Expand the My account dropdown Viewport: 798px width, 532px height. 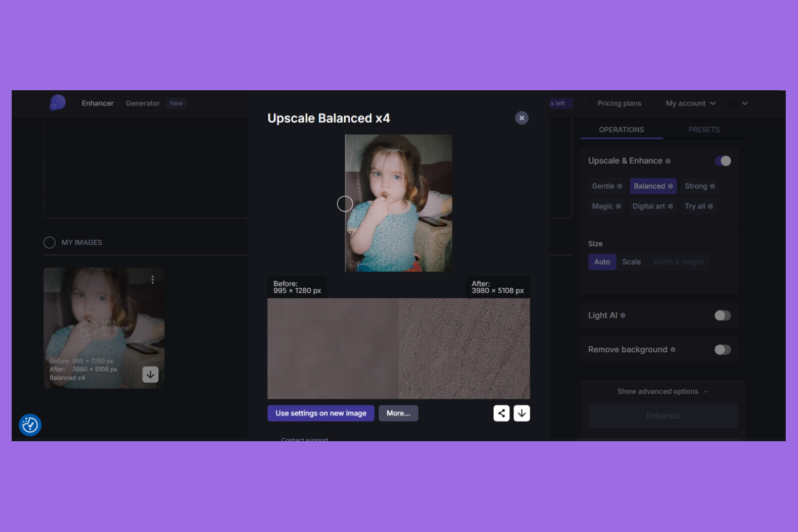pyautogui.click(x=691, y=103)
